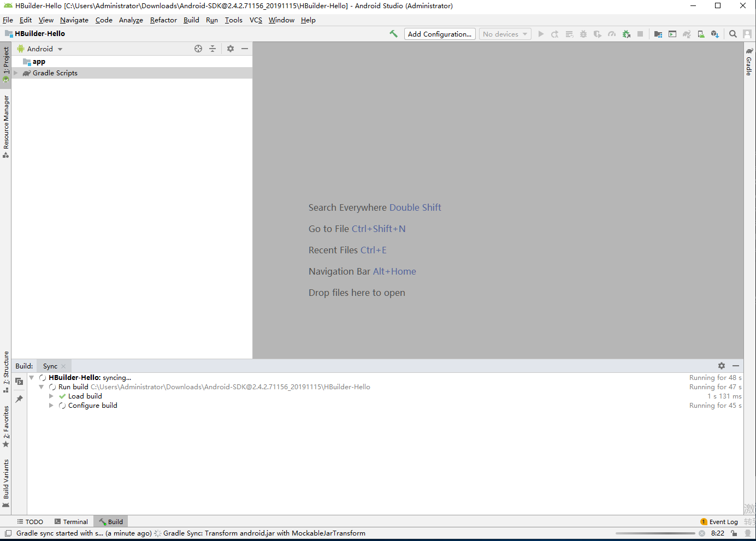Click the inspector hector icon in status bar
Screen dimensions: 756x541
coord(748,533)
